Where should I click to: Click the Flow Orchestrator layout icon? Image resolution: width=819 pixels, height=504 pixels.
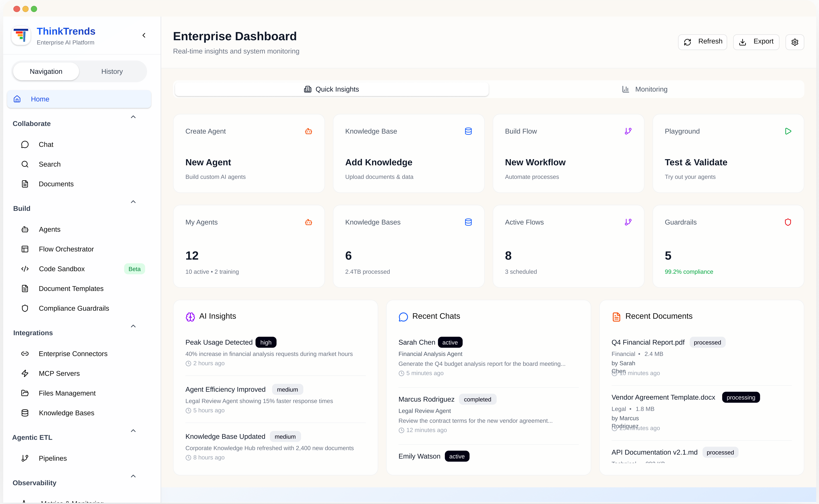[25, 249]
